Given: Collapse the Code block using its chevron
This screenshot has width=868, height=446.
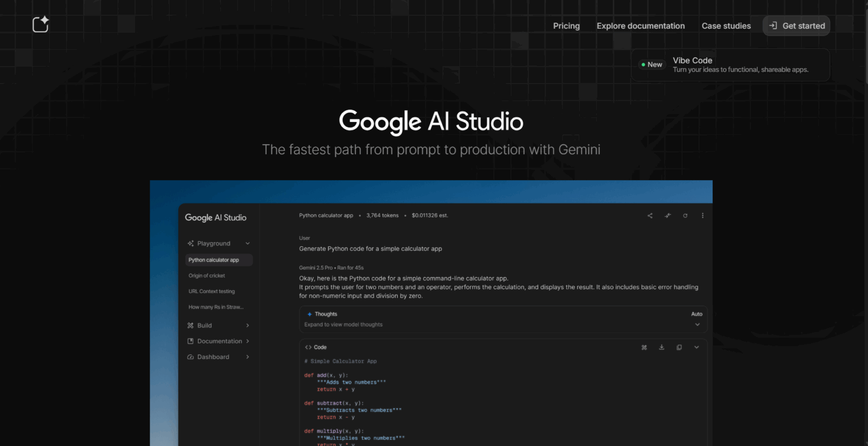Looking at the screenshot, I should [x=696, y=347].
